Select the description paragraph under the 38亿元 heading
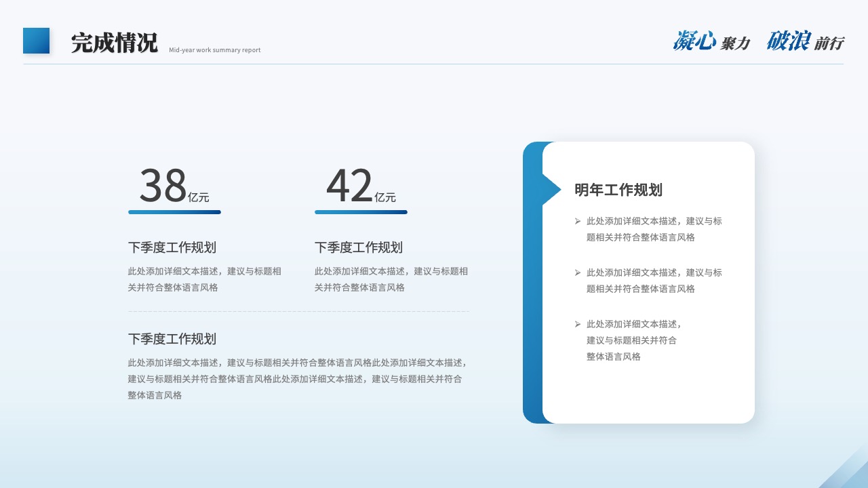The width and height of the screenshot is (868, 488). coord(205,279)
